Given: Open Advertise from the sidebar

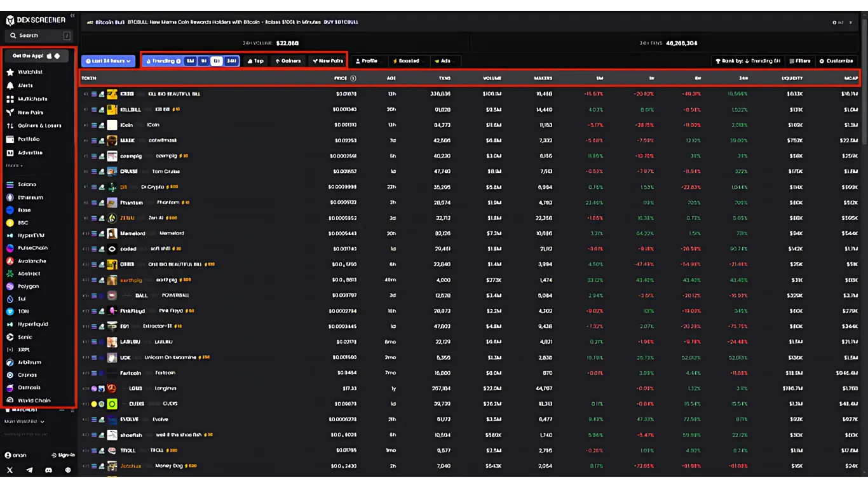Looking at the screenshot, I should coord(24,153).
